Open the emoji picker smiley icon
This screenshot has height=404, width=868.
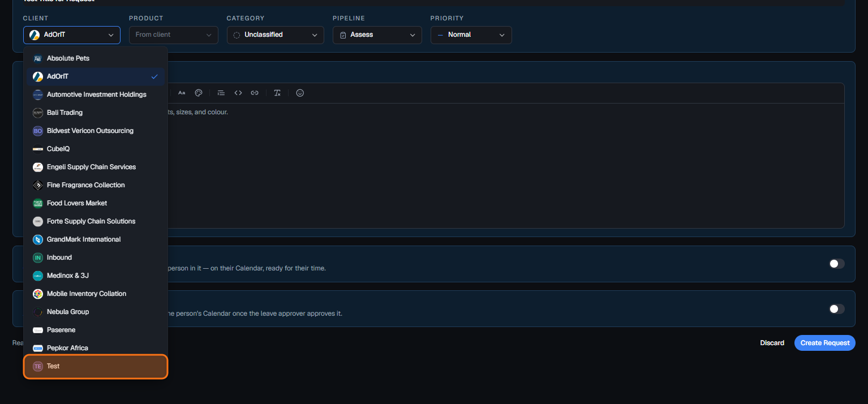point(300,93)
